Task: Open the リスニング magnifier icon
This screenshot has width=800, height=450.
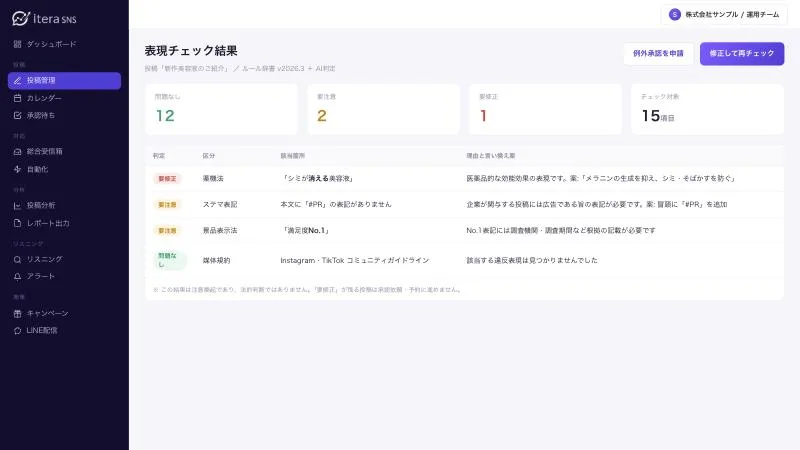Action: click(x=17, y=260)
